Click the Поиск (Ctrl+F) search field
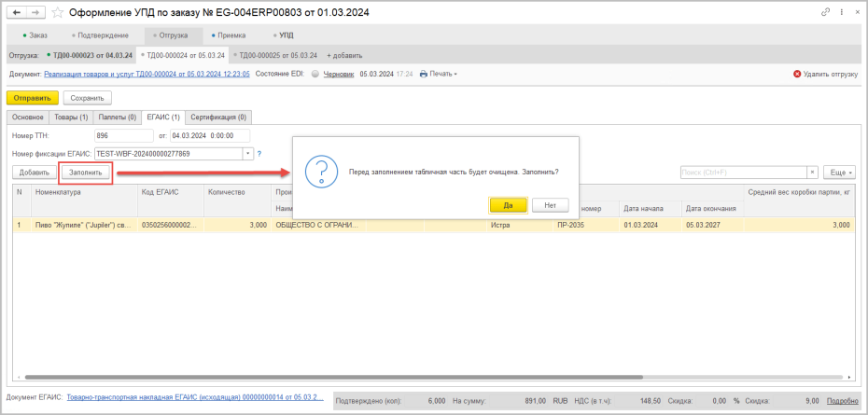Image resolution: width=868 pixels, height=415 pixels. (x=743, y=173)
